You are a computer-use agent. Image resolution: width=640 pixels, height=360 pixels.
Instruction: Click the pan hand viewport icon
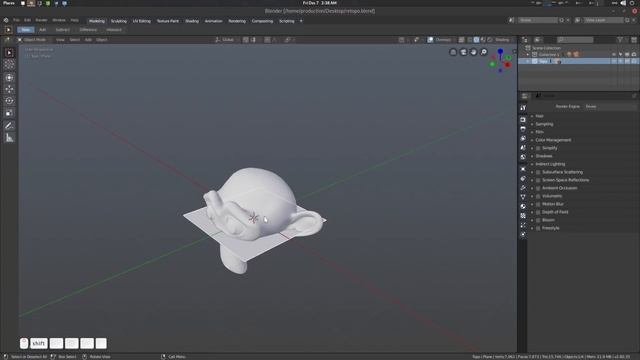click(473, 52)
